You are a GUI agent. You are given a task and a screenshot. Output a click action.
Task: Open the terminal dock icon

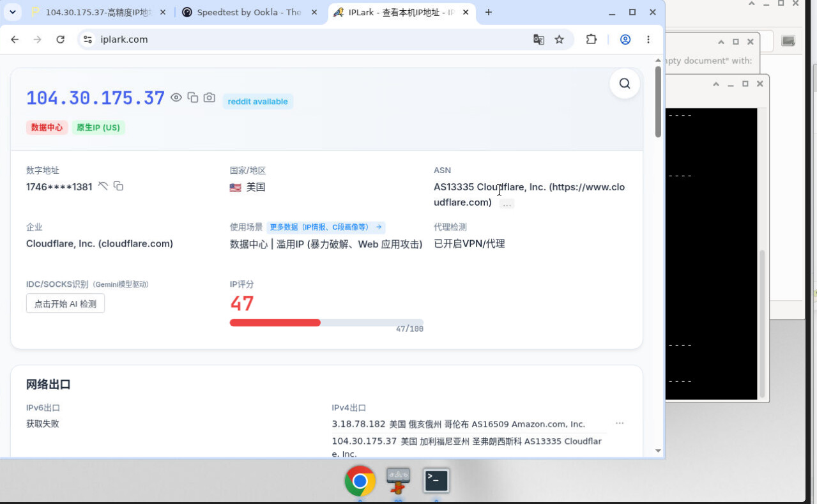pyautogui.click(x=436, y=480)
